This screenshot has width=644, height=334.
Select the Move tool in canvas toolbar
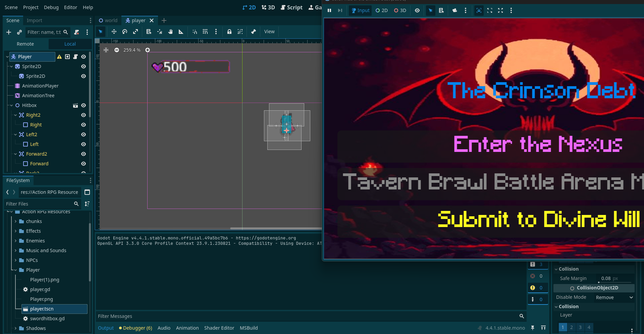tap(114, 32)
